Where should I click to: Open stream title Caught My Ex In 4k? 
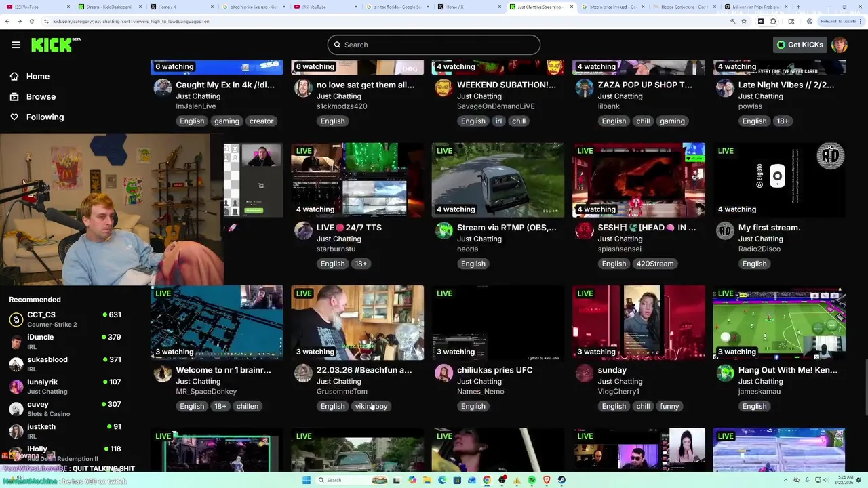click(225, 85)
